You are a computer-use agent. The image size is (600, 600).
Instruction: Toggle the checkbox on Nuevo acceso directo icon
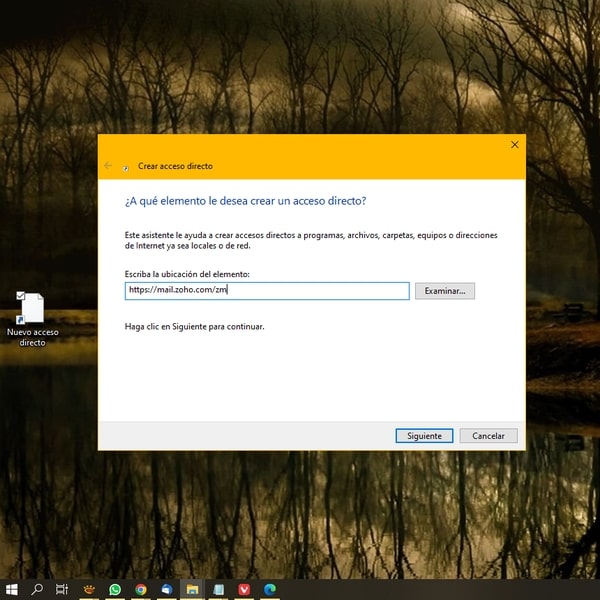click(x=21, y=295)
